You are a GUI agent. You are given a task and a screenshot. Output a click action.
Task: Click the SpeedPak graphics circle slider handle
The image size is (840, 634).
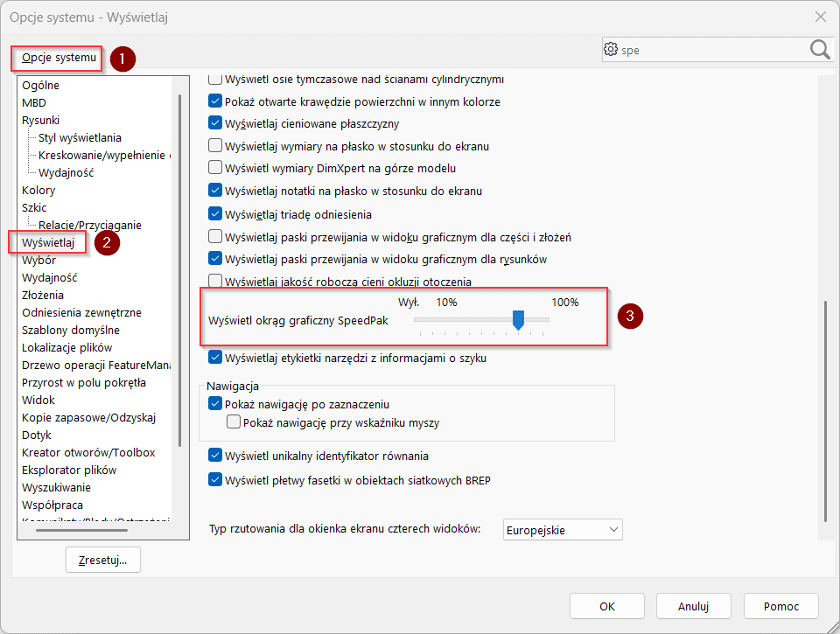[x=518, y=321]
